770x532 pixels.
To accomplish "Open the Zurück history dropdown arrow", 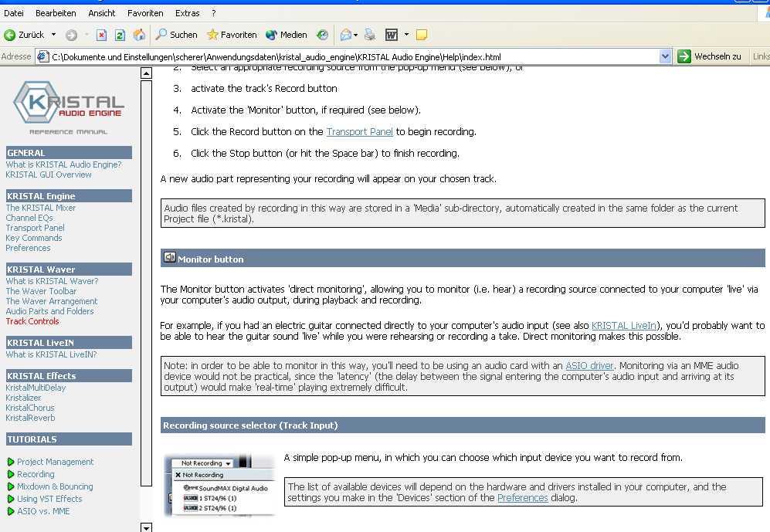I will click(53, 35).
